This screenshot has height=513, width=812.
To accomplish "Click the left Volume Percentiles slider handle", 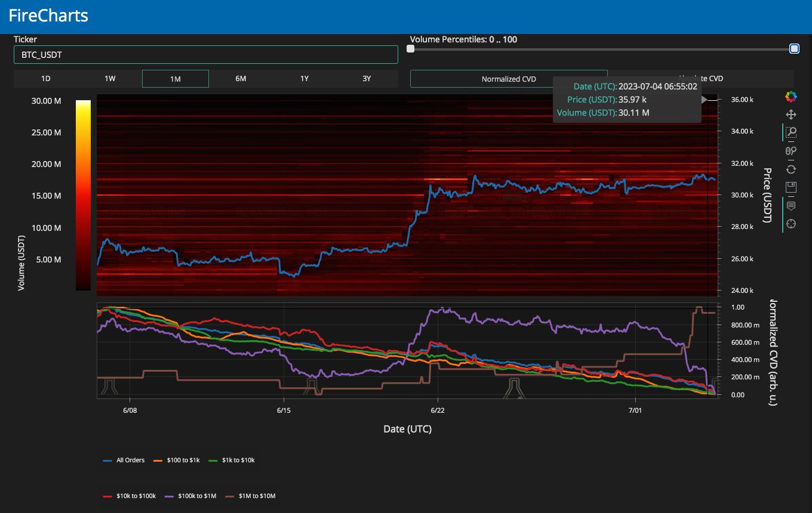I will pyautogui.click(x=411, y=49).
